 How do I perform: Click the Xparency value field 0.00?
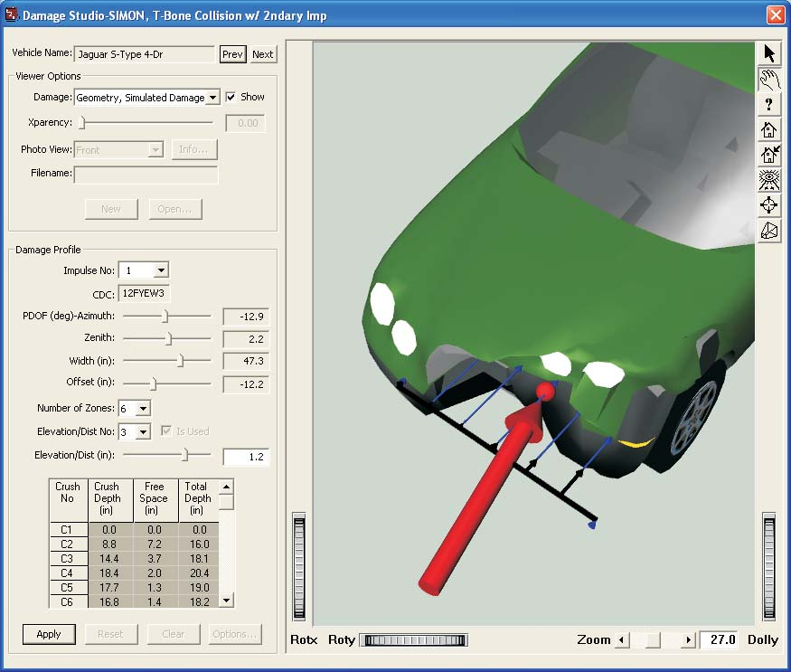pyautogui.click(x=245, y=123)
